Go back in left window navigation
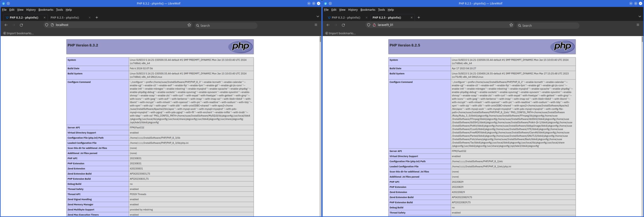644x217 pixels. (x=6, y=25)
